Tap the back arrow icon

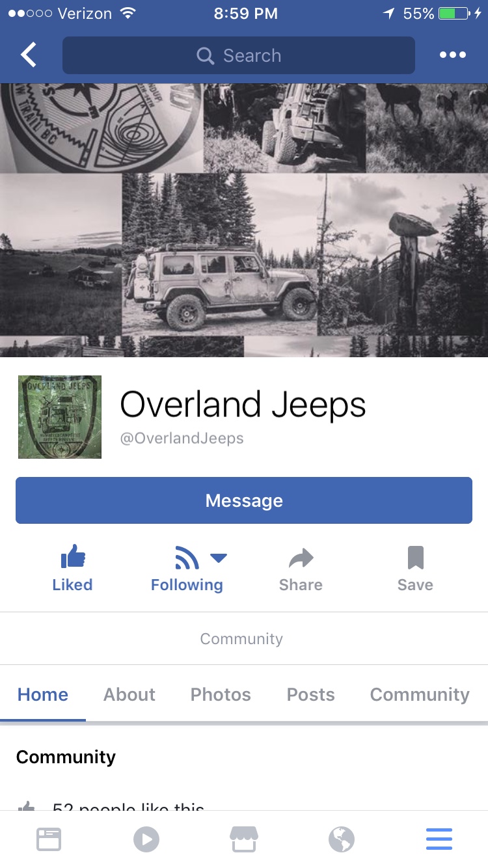29,55
